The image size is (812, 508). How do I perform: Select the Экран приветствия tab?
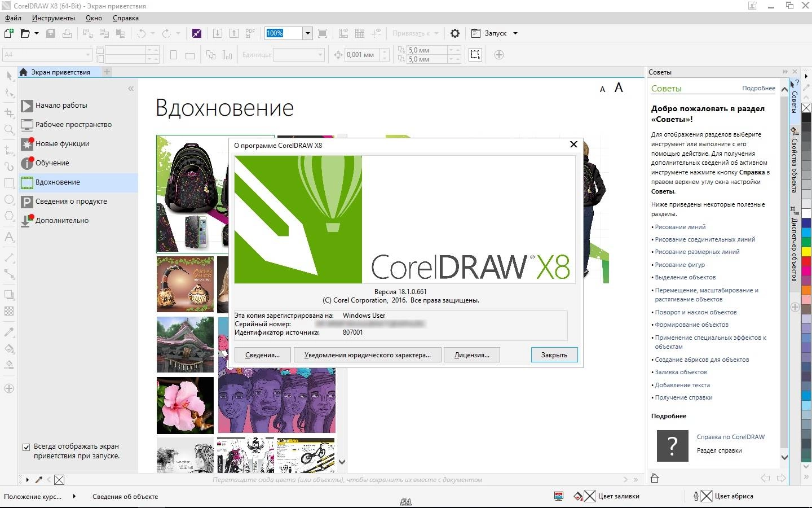click(x=59, y=72)
